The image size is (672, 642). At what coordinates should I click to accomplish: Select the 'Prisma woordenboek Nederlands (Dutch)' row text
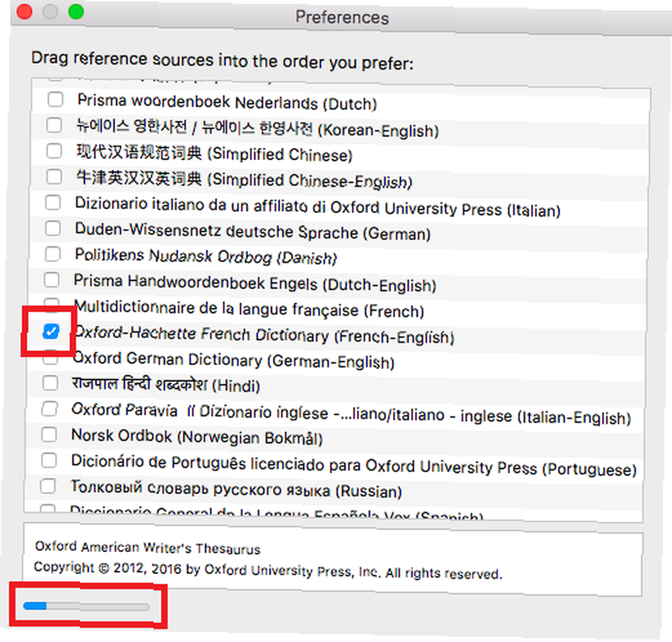(227, 102)
